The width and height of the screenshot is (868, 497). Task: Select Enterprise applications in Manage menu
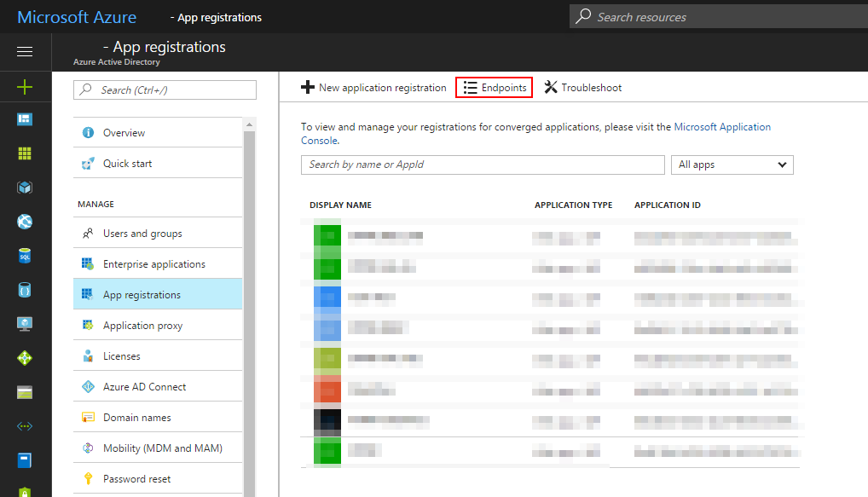pos(153,264)
